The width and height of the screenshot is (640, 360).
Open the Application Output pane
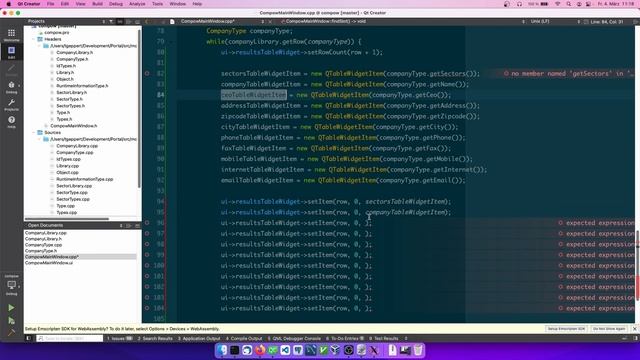pyautogui.click(x=199, y=338)
